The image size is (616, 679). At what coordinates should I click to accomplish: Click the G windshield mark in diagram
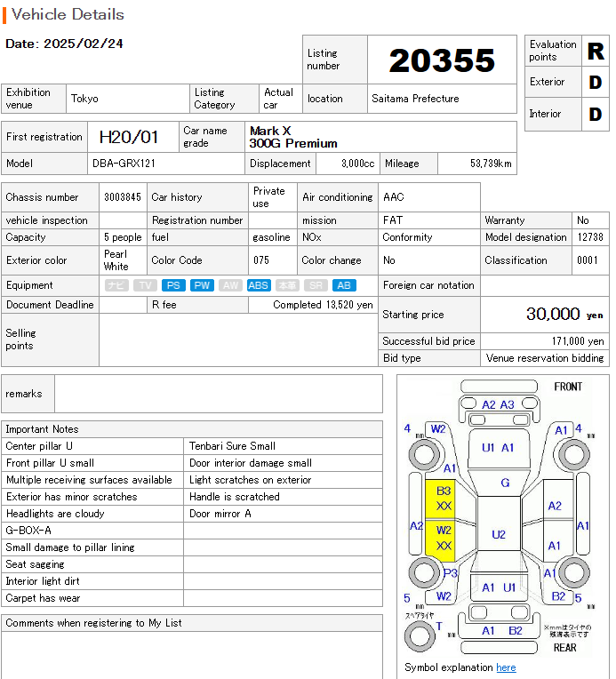505,483
